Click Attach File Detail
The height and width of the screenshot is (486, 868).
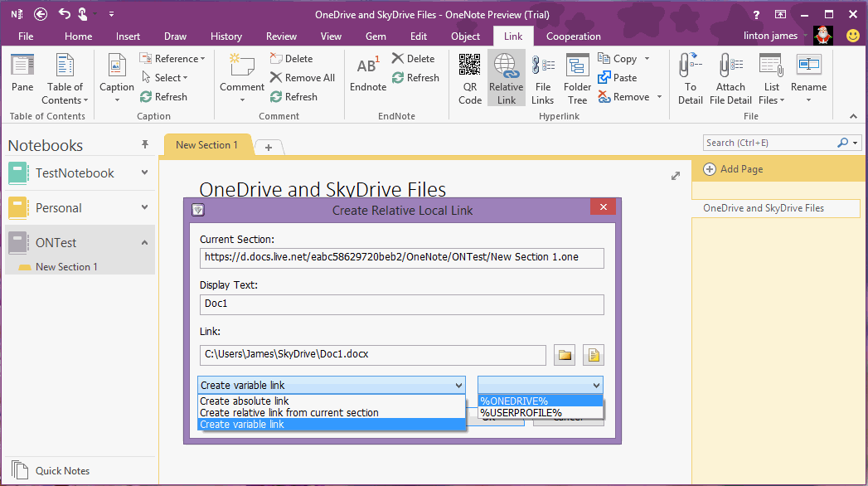730,79
